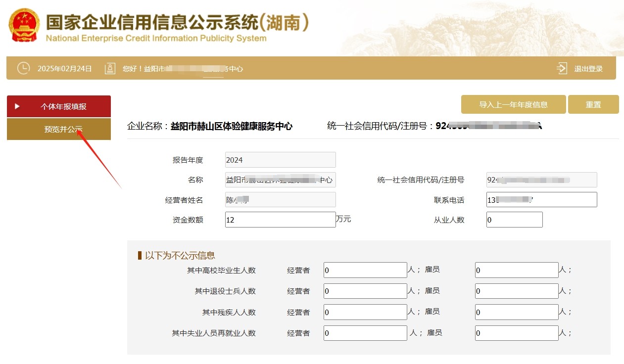The image size is (624, 364).
Task: Click the English system subtitle text
Action: pyautogui.click(x=156, y=38)
